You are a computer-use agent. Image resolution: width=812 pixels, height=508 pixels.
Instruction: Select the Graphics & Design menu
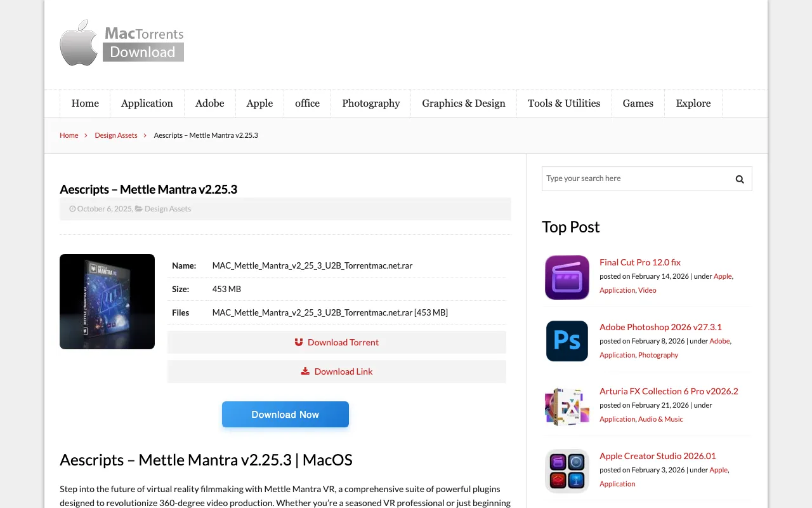(x=464, y=104)
